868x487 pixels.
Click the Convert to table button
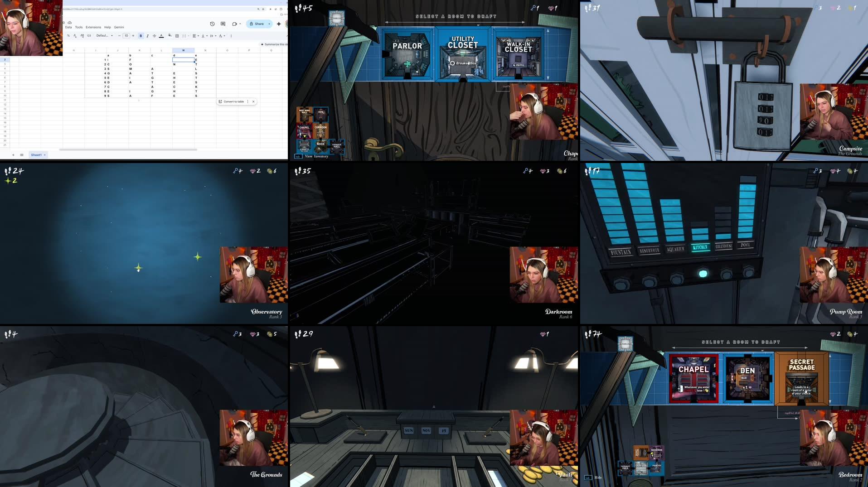[x=233, y=101]
